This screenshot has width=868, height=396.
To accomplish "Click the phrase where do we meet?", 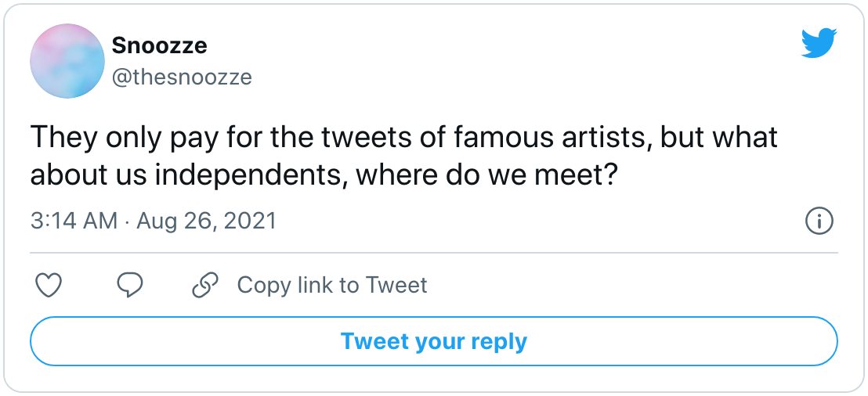I will (x=486, y=175).
